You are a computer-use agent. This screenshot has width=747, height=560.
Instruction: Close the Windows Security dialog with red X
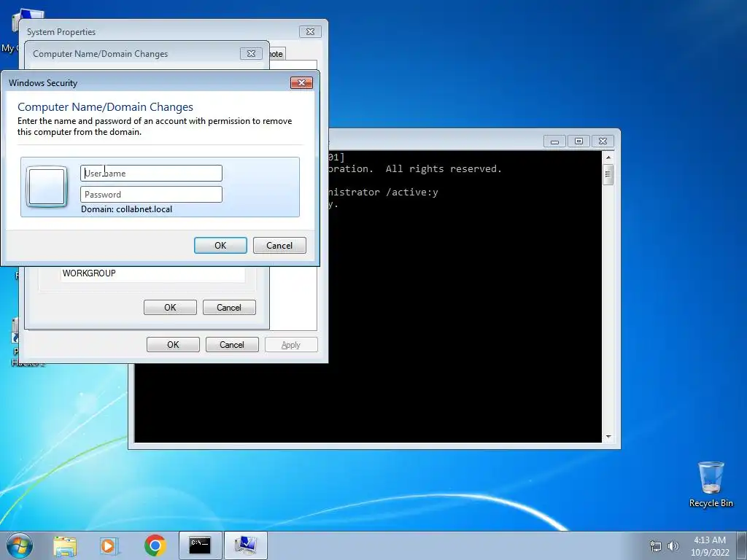click(301, 83)
